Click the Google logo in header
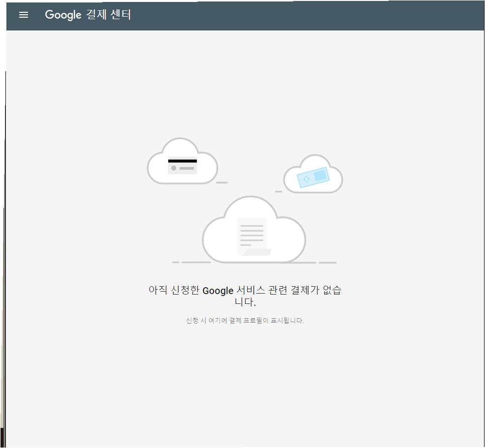 62,15
